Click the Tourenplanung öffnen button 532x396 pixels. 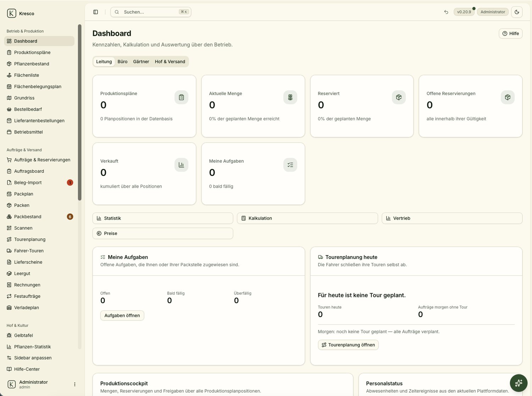(348, 345)
